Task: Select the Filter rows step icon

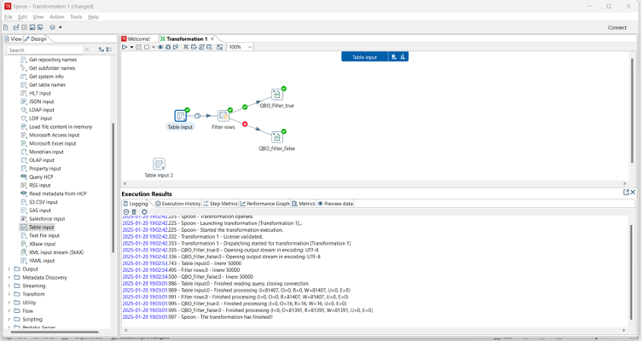Action: pyautogui.click(x=223, y=115)
